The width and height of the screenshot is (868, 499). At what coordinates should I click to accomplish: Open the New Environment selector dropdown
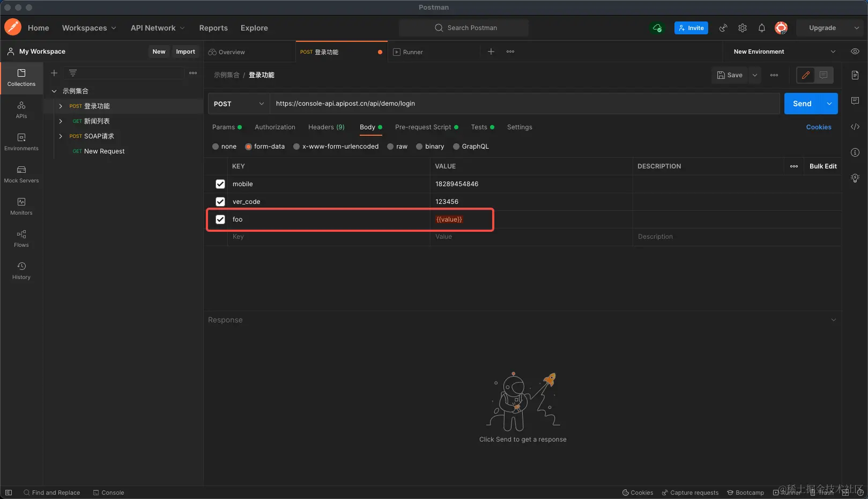784,52
